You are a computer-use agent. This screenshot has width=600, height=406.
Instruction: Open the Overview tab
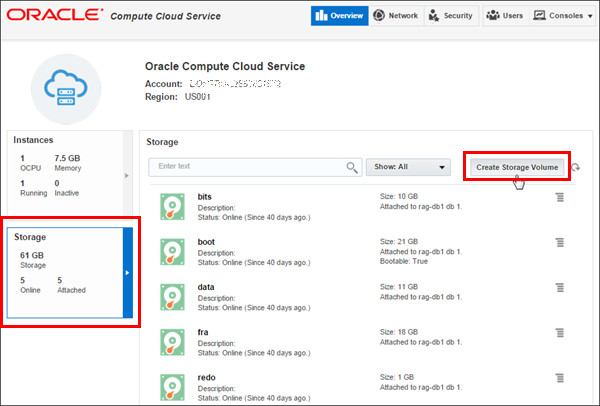coord(339,16)
